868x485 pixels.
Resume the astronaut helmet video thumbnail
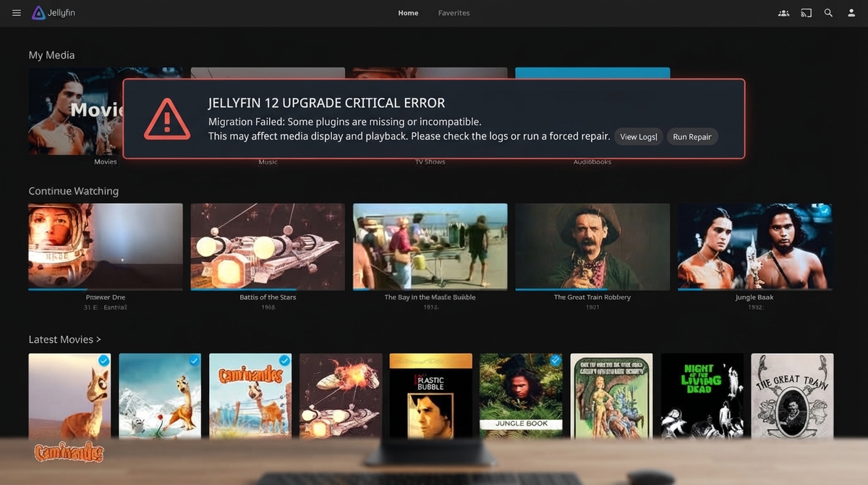click(106, 246)
